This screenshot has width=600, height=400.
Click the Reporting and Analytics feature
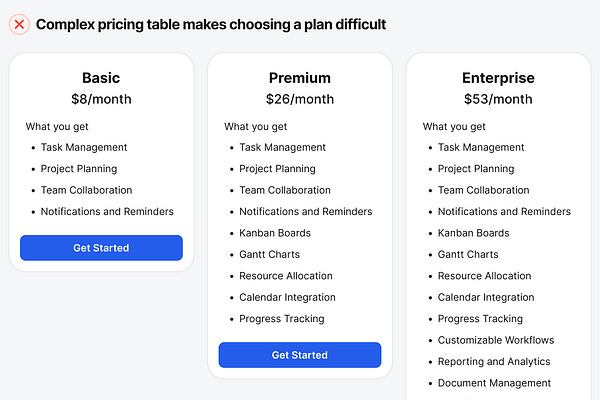pyautogui.click(x=494, y=362)
